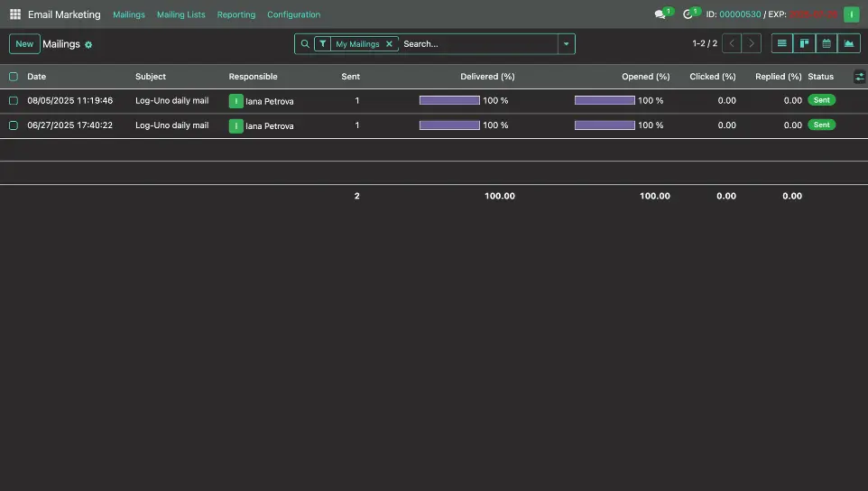This screenshot has width=868, height=491.
Task: Open the Mailing Lists menu
Action: click(x=180, y=14)
